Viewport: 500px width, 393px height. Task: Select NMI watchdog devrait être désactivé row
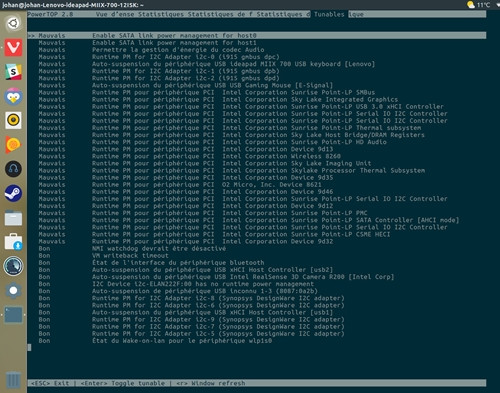257,248
